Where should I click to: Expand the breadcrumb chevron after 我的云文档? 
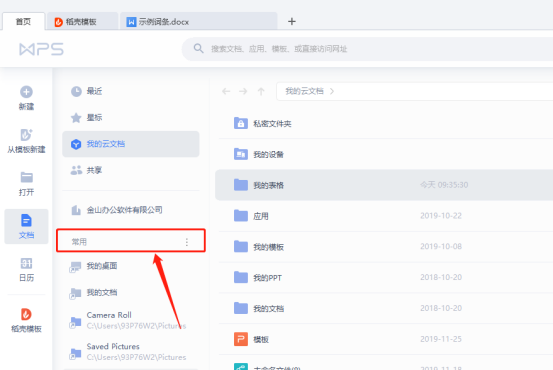[x=332, y=91]
